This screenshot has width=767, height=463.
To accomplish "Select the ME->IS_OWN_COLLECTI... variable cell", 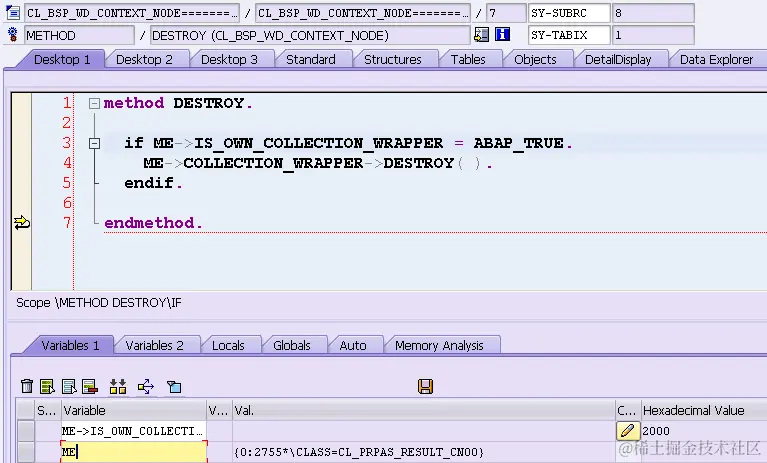I will coord(134,431).
